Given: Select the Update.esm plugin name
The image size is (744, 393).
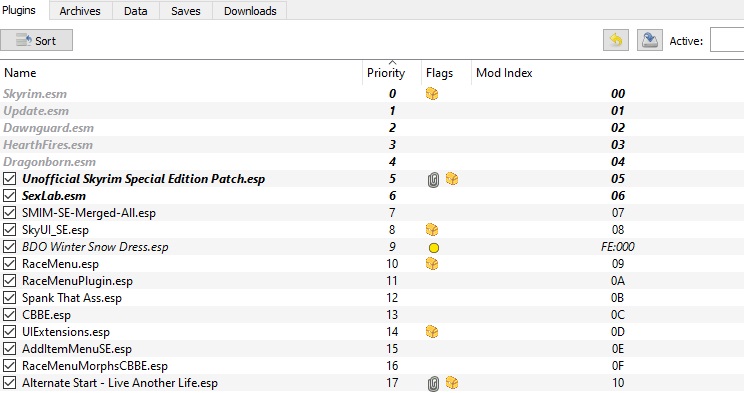Looking at the screenshot, I should [x=36, y=111].
